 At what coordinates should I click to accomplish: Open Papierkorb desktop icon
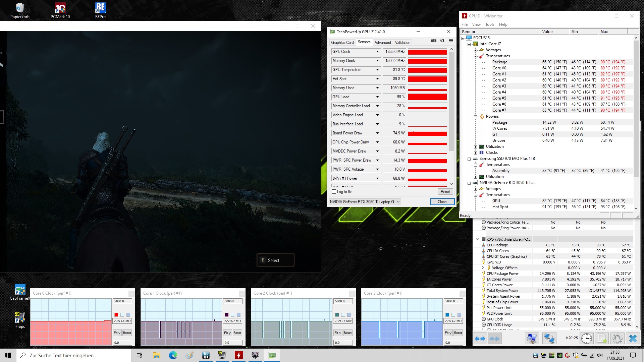[x=20, y=10]
